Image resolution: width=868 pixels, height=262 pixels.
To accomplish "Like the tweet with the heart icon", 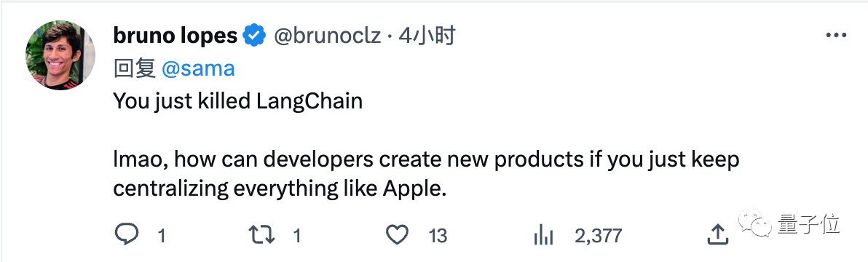I will tap(396, 235).
